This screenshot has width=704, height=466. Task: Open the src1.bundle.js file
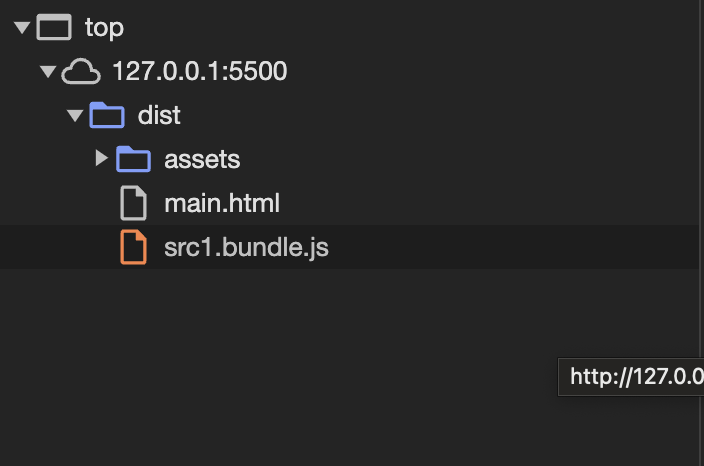(x=246, y=247)
